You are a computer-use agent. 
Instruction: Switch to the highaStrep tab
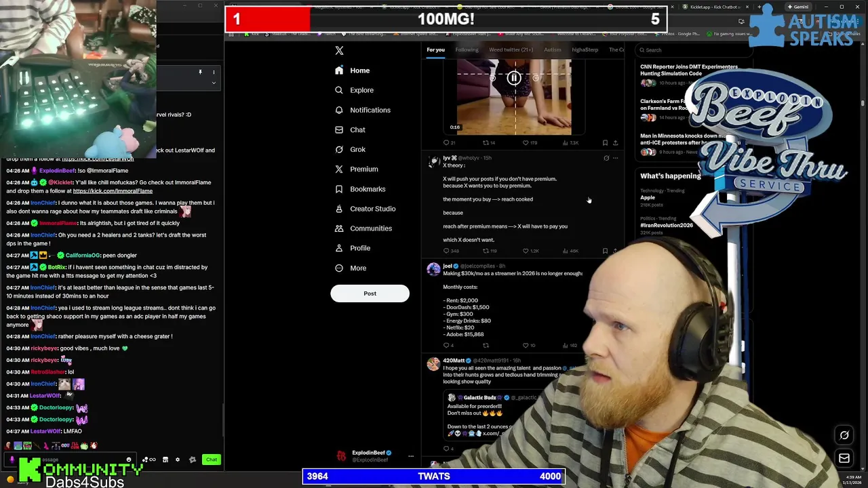(x=585, y=49)
